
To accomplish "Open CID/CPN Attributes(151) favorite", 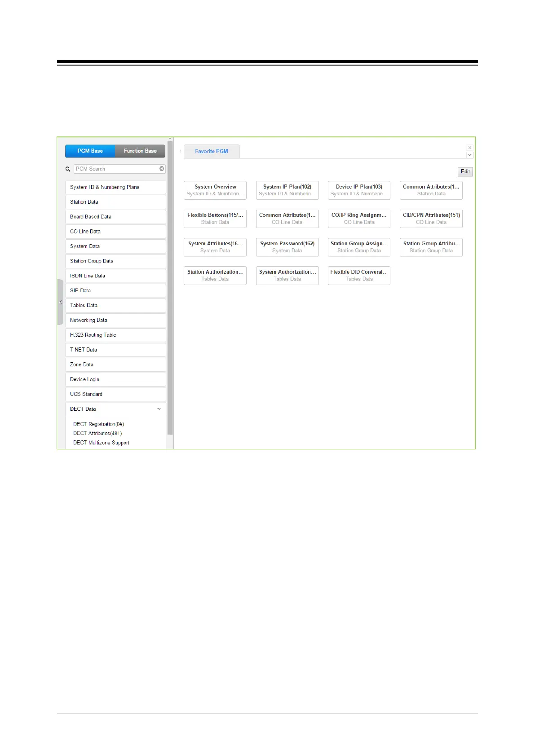I will (x=431, y=219).
